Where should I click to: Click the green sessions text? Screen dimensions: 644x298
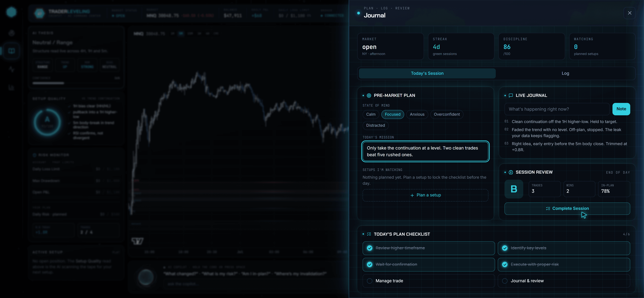pyautogui.click(x=444, y=54)
